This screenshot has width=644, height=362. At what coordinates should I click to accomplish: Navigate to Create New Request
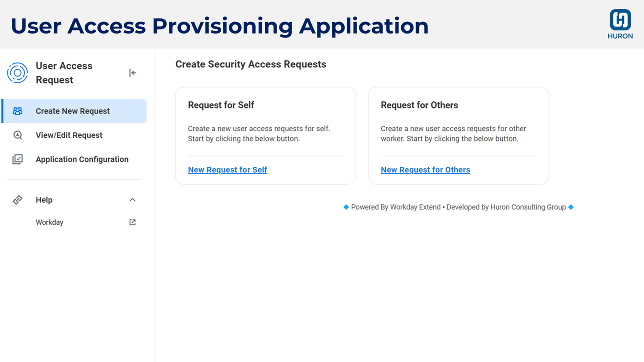click(73, 111)
